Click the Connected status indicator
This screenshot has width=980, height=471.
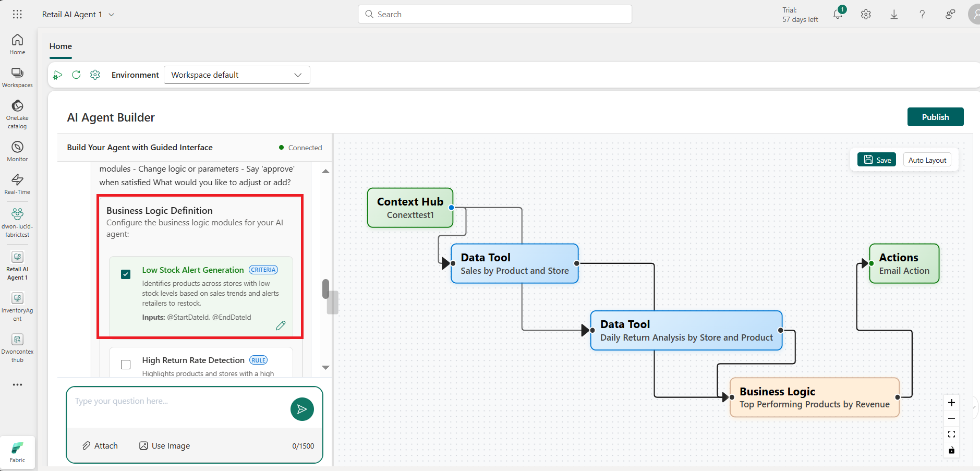click(x=300, y=148)
